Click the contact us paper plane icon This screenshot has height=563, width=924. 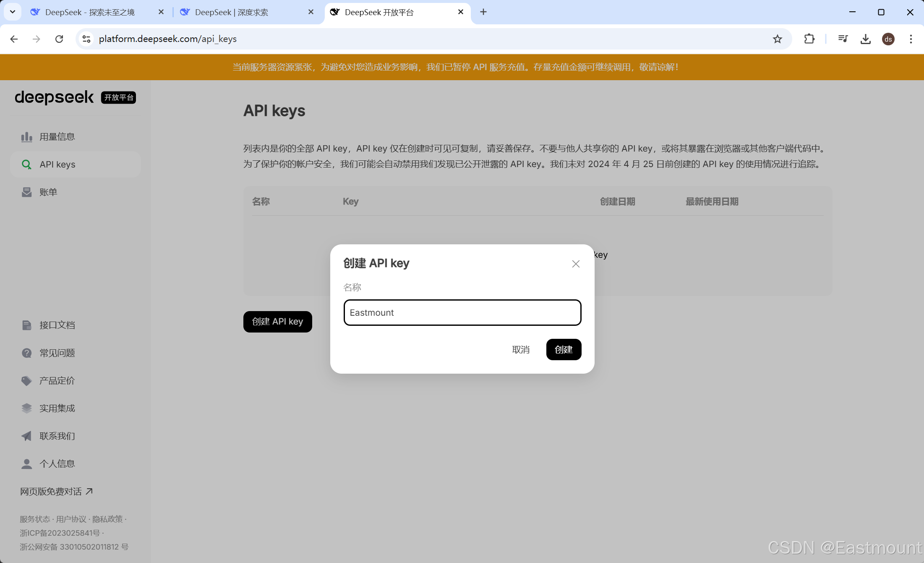[x=26, y=436]
